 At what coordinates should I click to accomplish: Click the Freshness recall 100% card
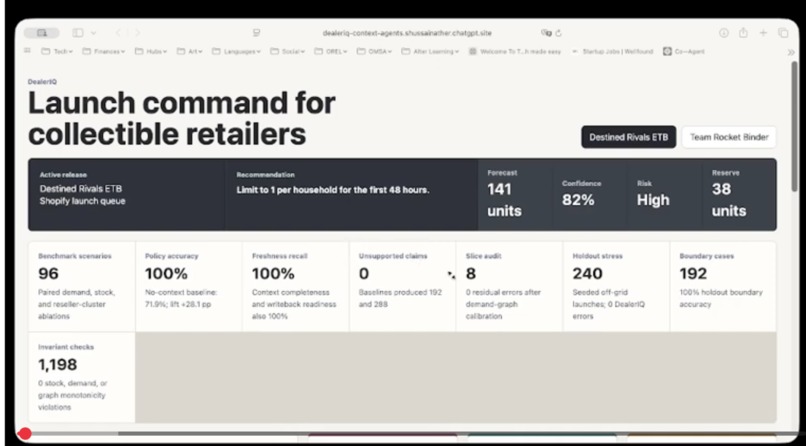click(296, 286)
